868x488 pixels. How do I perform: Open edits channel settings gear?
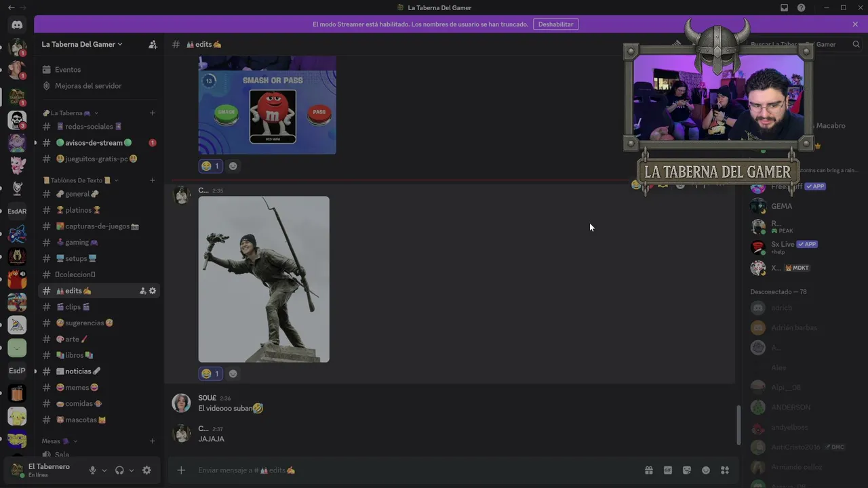pyautogui.click(x=153, y=291)
